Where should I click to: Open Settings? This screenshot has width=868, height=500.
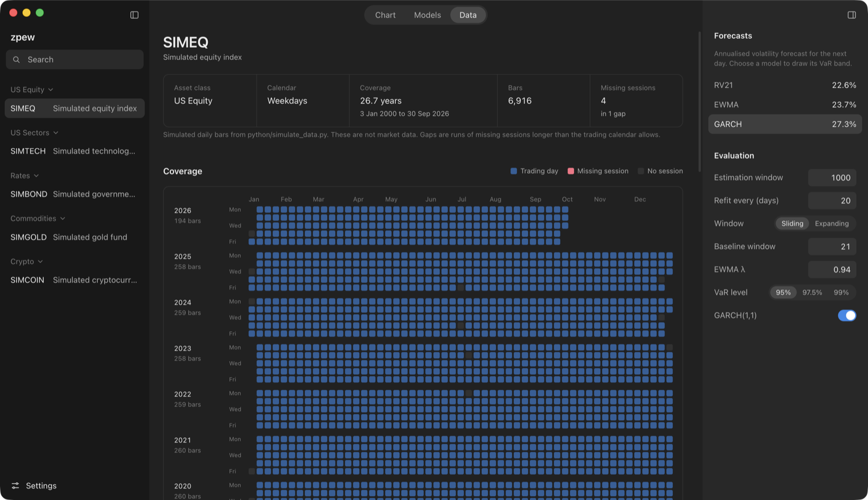(x=34, y=486)
